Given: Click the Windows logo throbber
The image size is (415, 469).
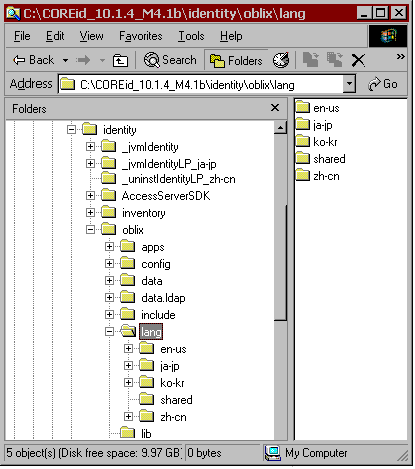Looking at the screenshot, I should click(388, 36).
